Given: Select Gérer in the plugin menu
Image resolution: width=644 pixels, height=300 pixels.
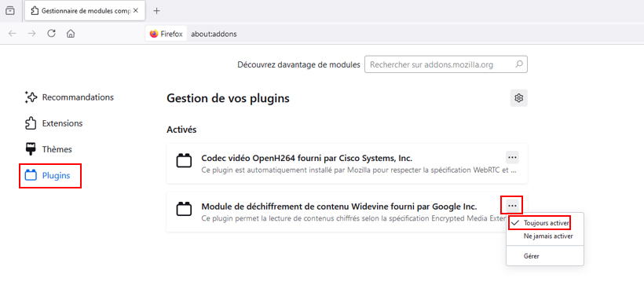Looking at the screenshot, I should [x=544, y=256].
